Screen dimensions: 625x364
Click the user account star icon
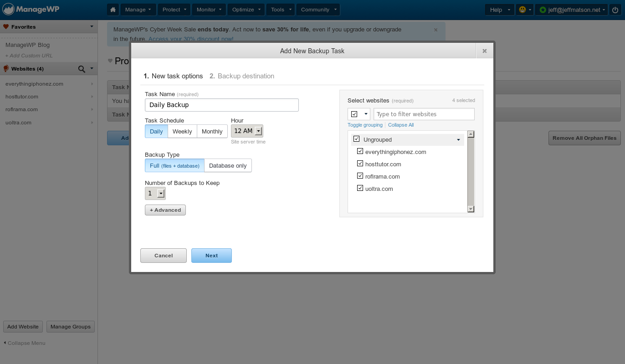pyautogui.click(x=543, y=10)
